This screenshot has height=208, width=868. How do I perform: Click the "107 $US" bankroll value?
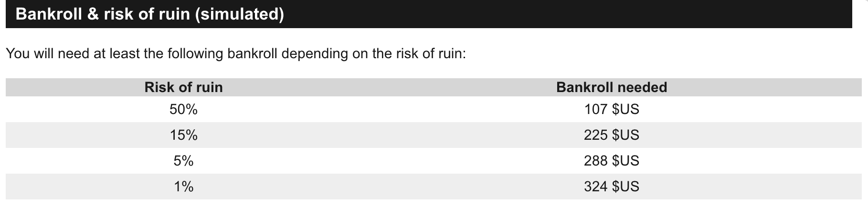click(x=611, y=110)
